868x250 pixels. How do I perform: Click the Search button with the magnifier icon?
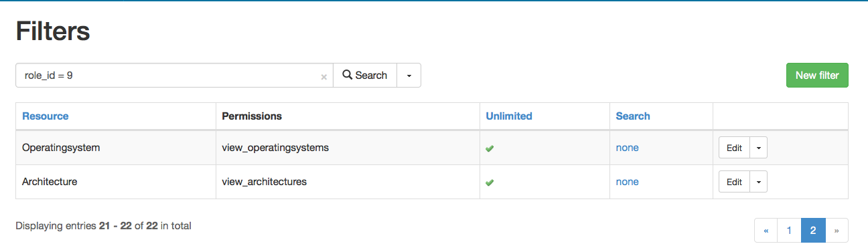365,76
